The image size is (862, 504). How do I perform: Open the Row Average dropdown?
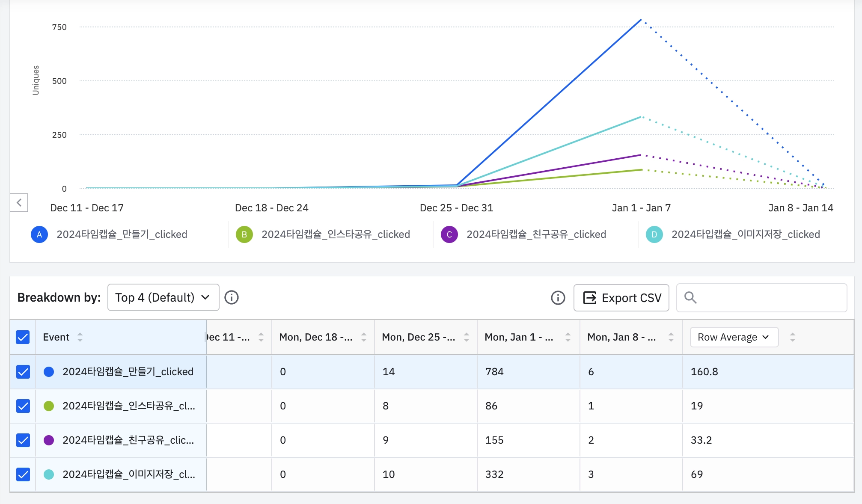pos(734,337)
